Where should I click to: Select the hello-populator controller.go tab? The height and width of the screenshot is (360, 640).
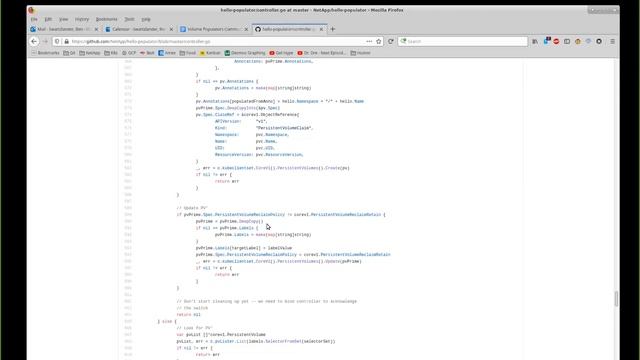pyautogui.click(x=289, y=29)
